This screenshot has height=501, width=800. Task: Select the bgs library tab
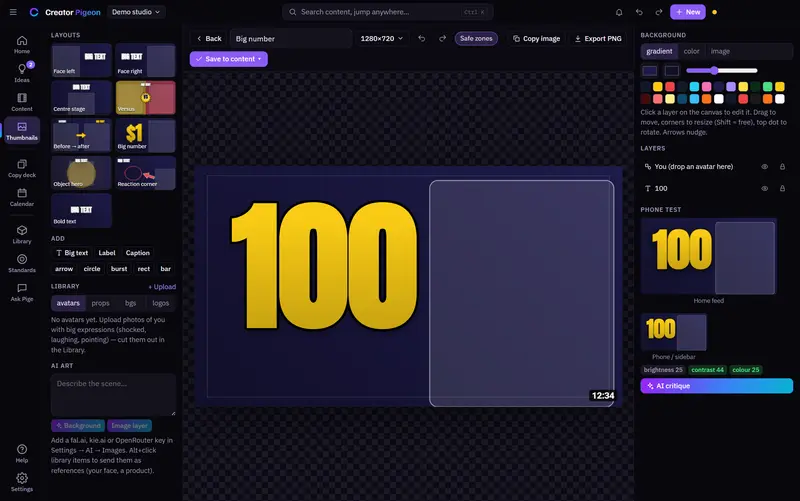point(131,303)
